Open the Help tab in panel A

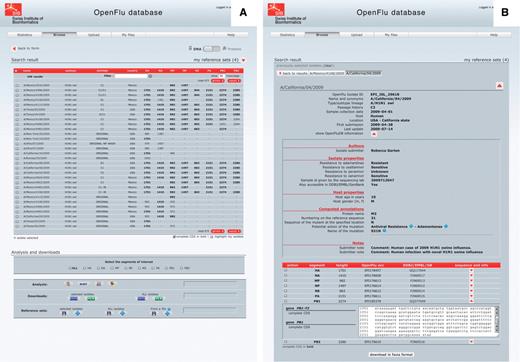tap(231, 35)
